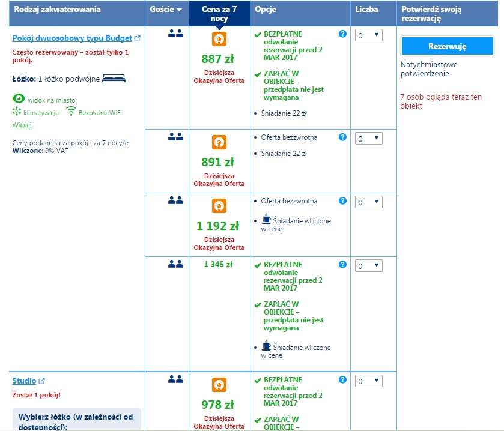
Task: Click the snowflake klimatyzacja icon
Action: coord(17,112)
